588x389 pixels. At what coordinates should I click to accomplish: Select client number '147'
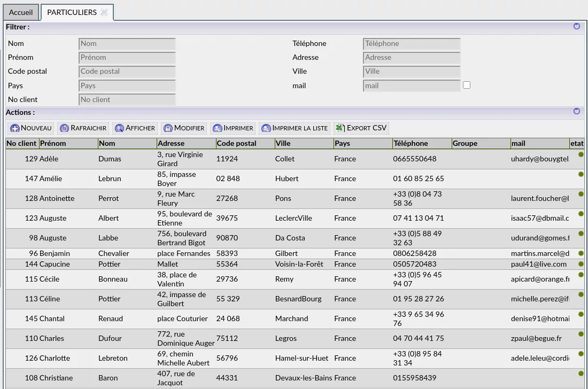click(31, 179)
